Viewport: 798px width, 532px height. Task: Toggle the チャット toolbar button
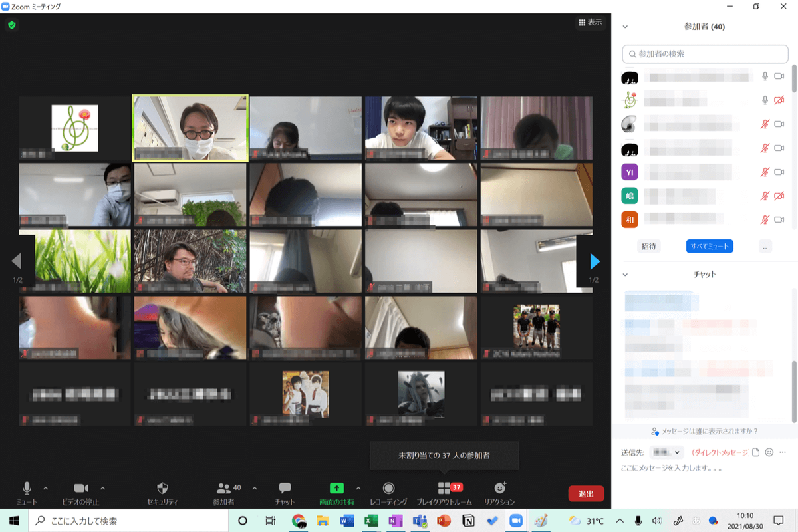(285, 493)
